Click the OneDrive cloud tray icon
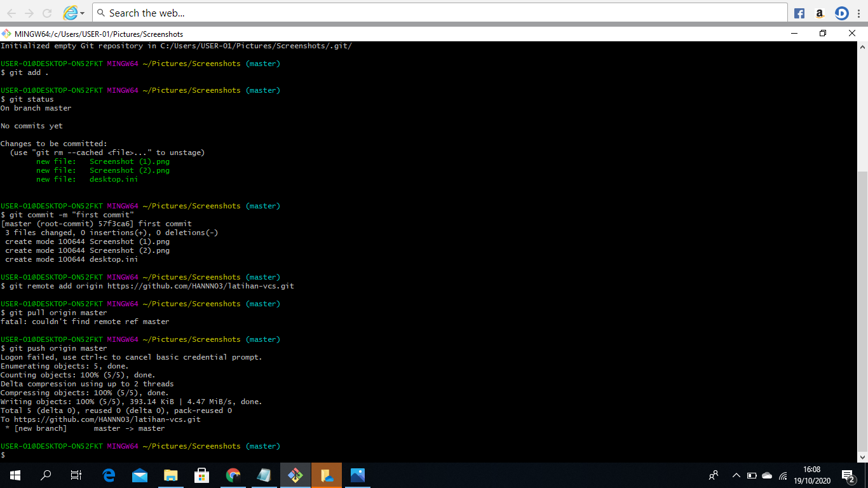The height and width of the screenshot is (488, 868). coord(767,475)
